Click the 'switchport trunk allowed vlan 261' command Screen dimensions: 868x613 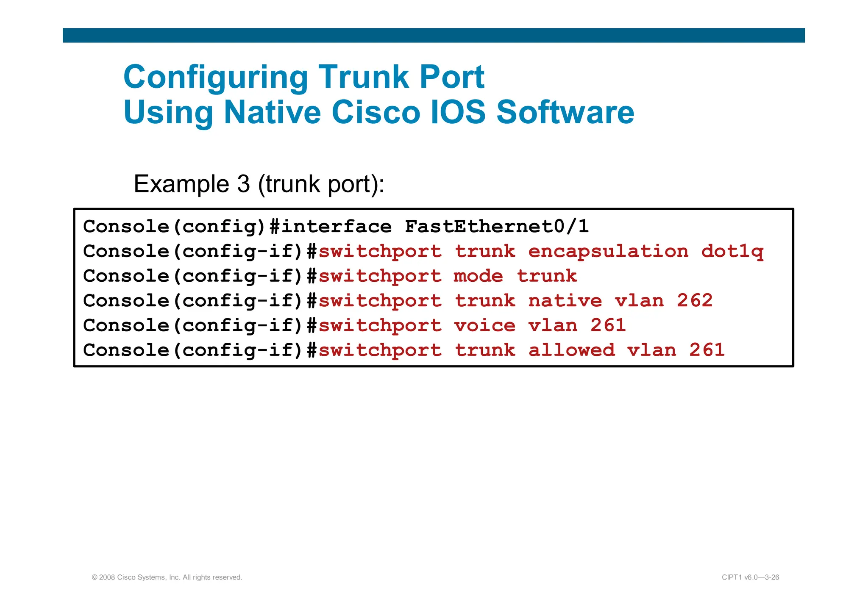[x=522, y=350]
